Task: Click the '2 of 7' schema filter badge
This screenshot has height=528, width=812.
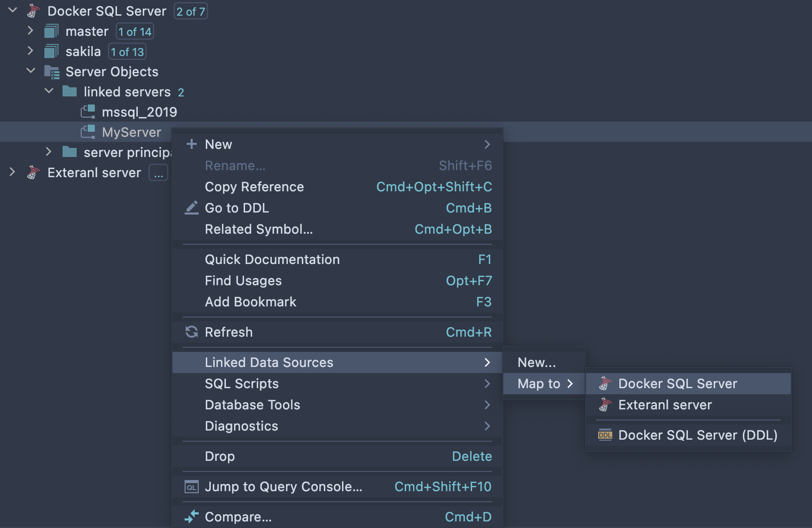Action: pos(191,11)
